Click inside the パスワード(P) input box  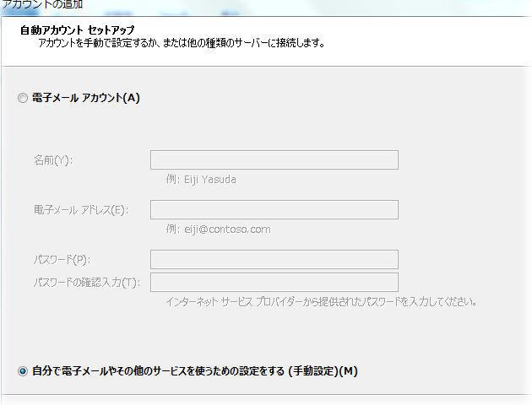click(274, 259)
